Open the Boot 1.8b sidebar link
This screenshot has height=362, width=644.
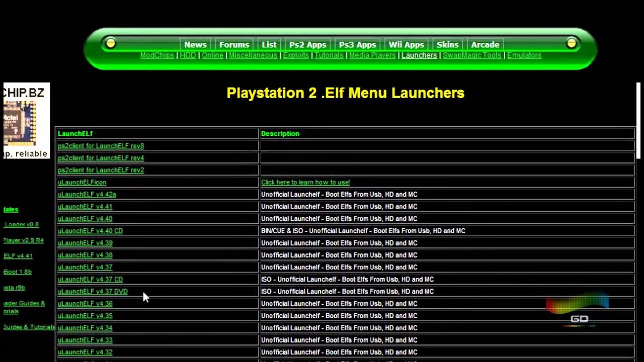tap(17, 272)
